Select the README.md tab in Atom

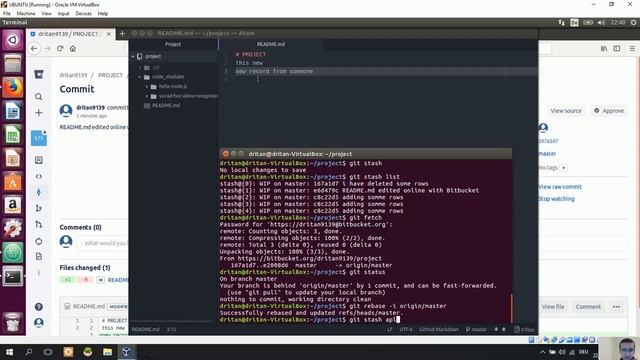pos(271,44)
